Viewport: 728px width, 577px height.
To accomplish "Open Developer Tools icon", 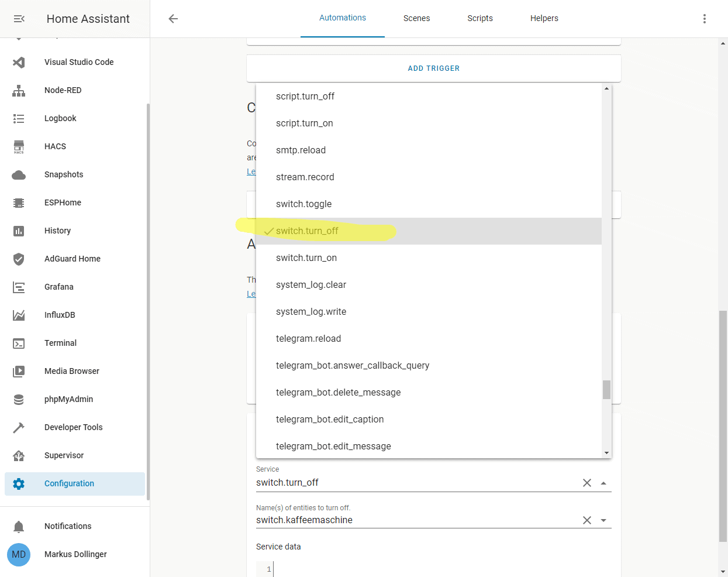I will [19, 427].
